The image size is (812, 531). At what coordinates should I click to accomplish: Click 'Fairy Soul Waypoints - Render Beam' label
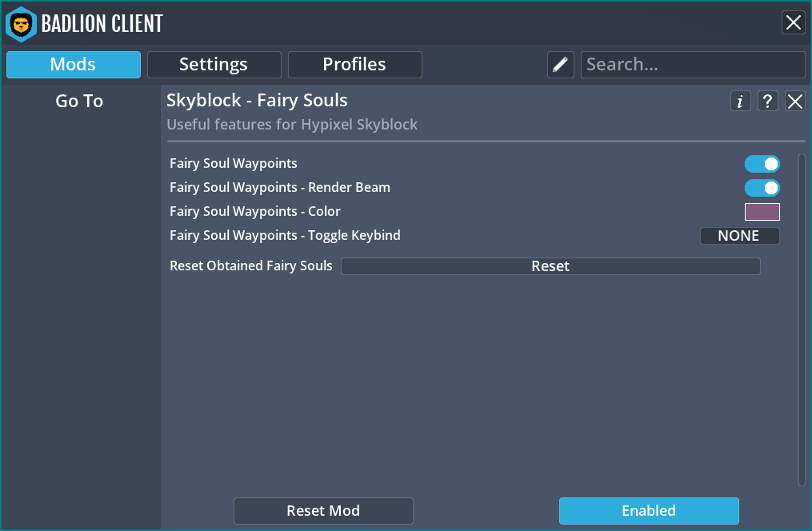280,187
